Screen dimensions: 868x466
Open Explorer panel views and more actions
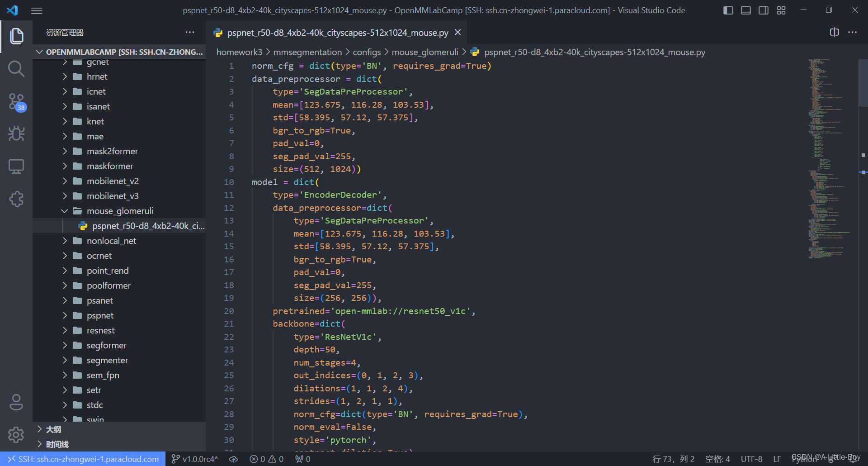190,32
